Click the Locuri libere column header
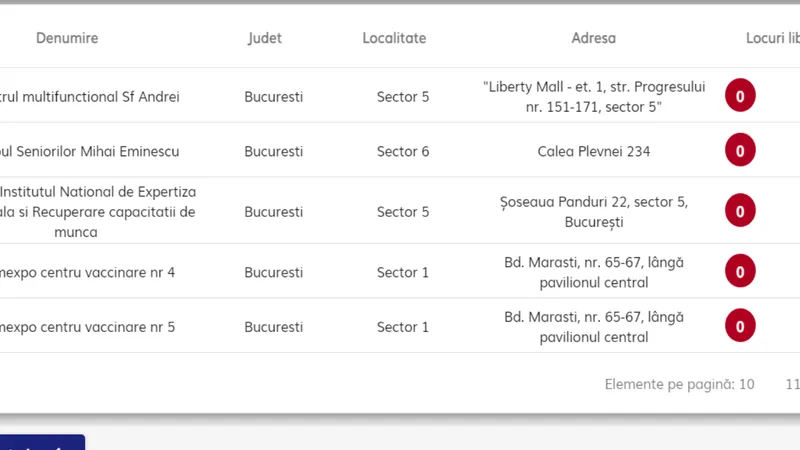Viewport: 800px width, 450px height. tap(772, 38)
